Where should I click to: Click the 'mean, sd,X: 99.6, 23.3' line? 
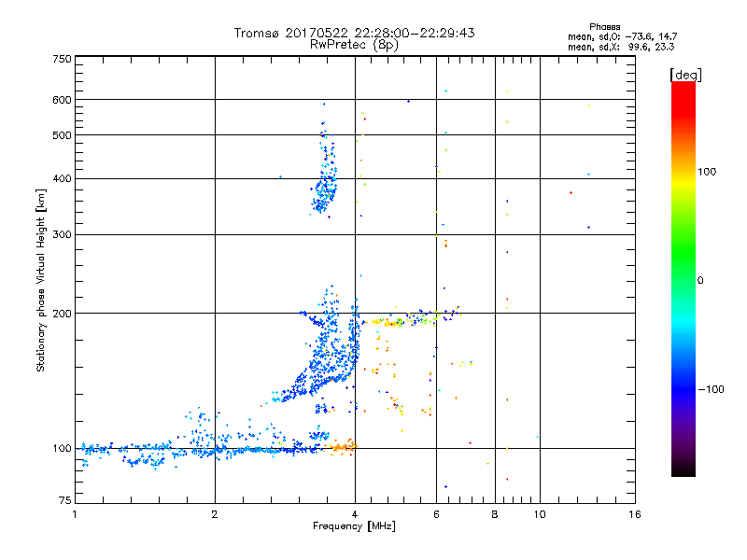tap(621, 47)
